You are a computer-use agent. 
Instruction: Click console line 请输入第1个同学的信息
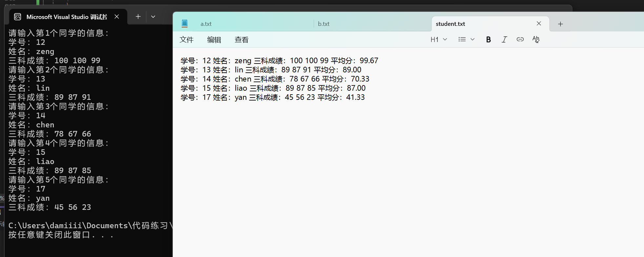(x=59, y=33)
